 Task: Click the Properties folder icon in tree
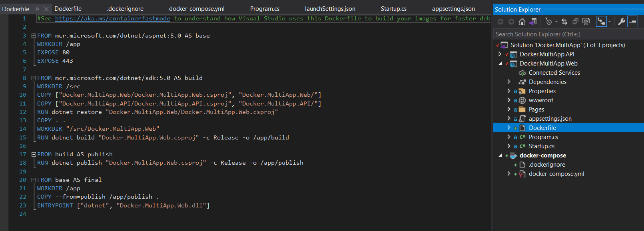coord(522,91)
